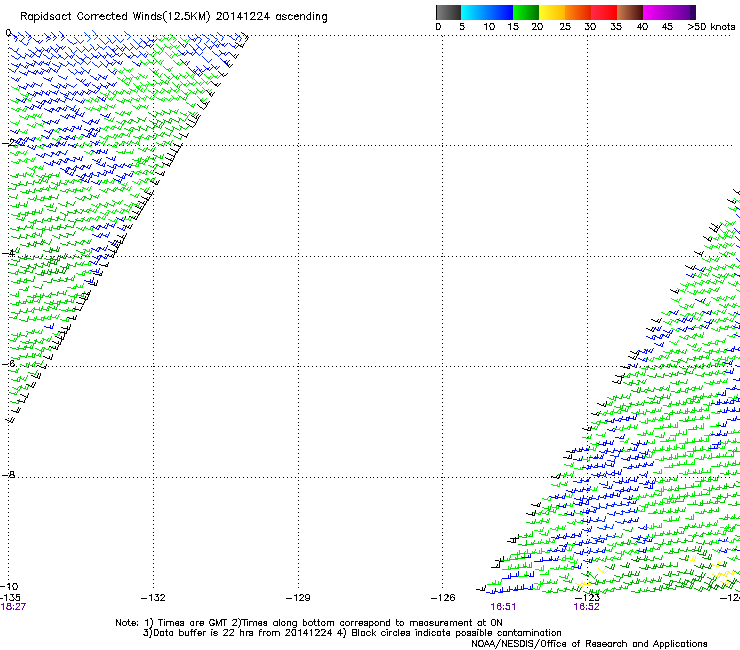Click the '45' tick label on the knots legend
Image resolution: width=740 pixels, height=650 pixels.
667,27
